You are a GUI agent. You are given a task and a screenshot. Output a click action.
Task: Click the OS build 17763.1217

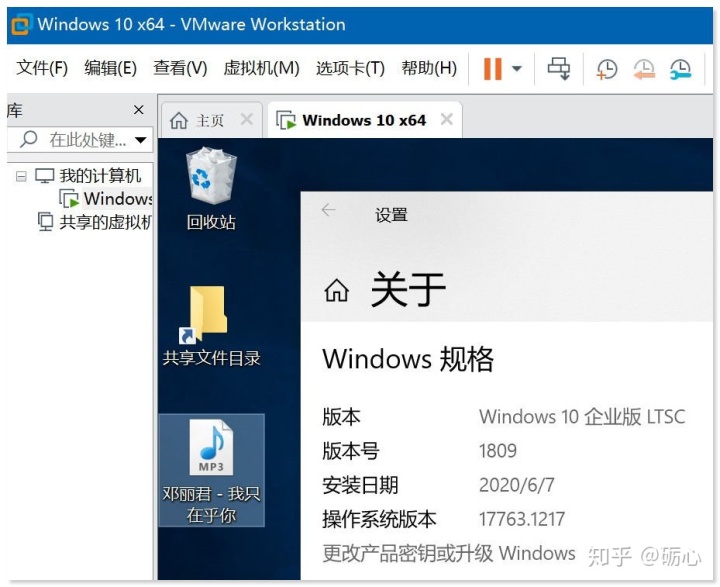522,519
